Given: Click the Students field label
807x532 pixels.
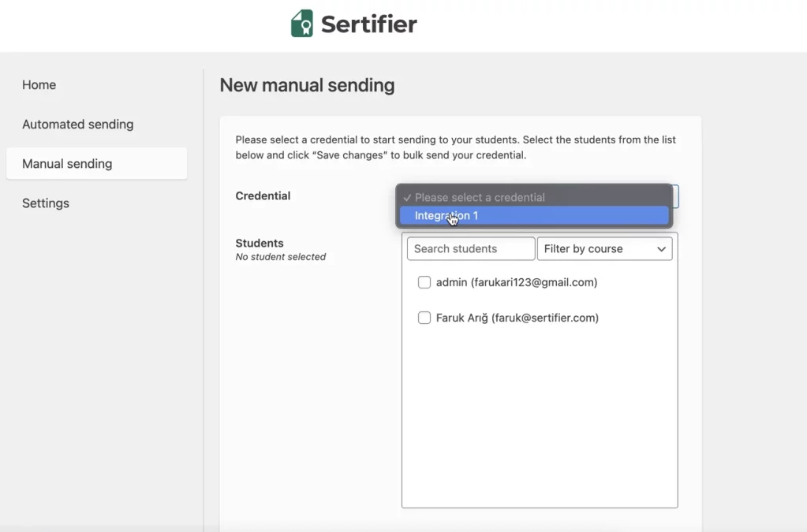Looking at the screenshot, I should coord(260,244).
